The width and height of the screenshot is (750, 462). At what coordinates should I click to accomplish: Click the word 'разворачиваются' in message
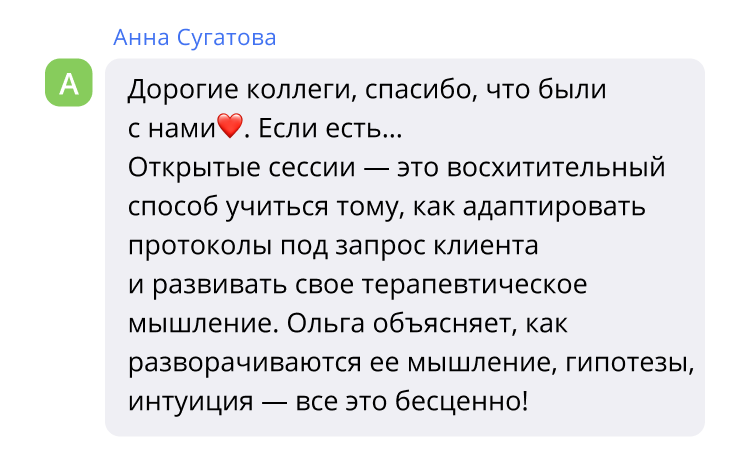point(244,363)
